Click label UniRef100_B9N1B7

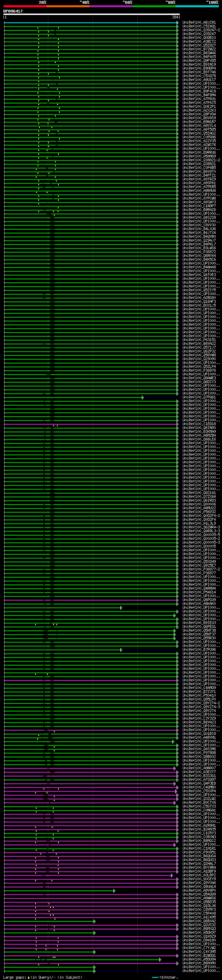point(199,122)
